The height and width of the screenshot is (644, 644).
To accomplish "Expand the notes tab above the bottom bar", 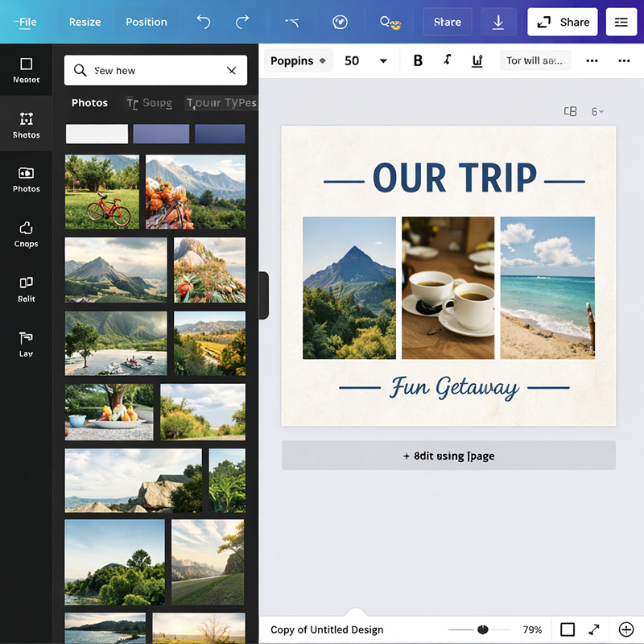I will (x=356, y=612).
